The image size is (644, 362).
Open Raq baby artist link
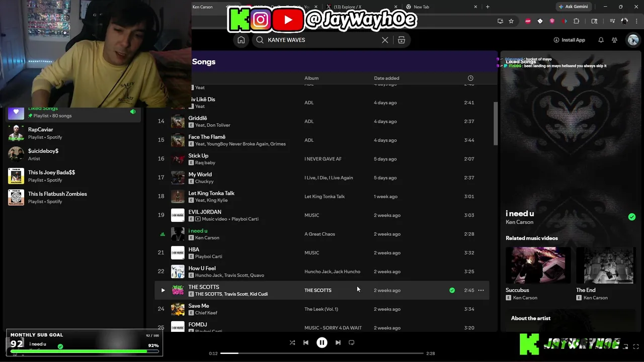point(205,163)
